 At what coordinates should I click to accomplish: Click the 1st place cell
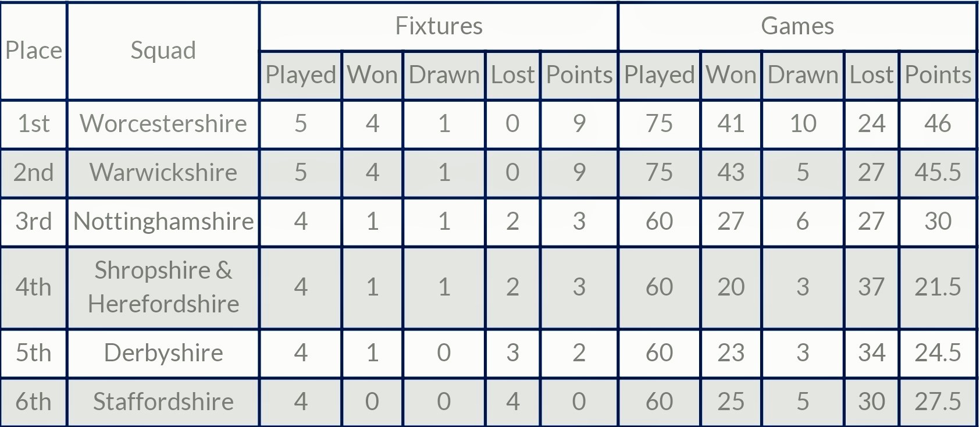point(34,123)
